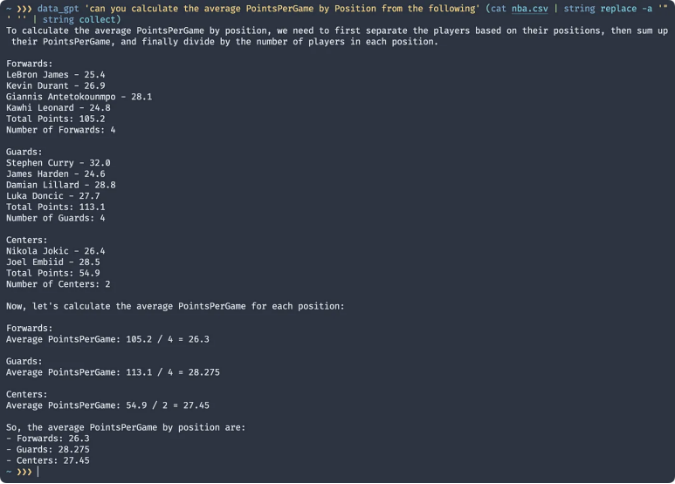The width and height of the screenshot is (675, 484).
Task: Click the Stephen Curry - 32.0 line
Action: click(x=58, y=162)
